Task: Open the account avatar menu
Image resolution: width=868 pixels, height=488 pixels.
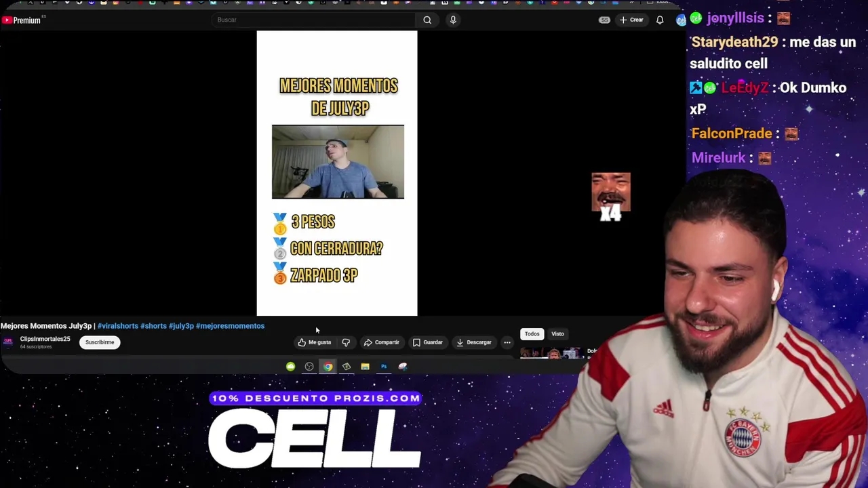Action: click(681, 20)
